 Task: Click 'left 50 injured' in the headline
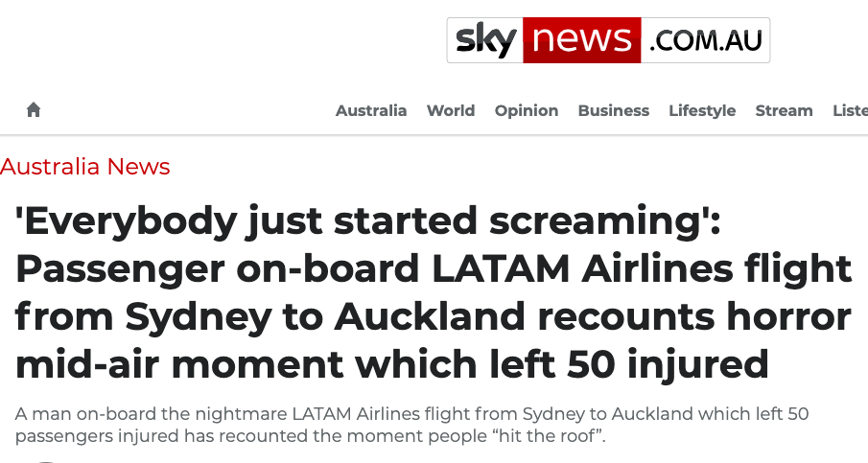point(662,364)
